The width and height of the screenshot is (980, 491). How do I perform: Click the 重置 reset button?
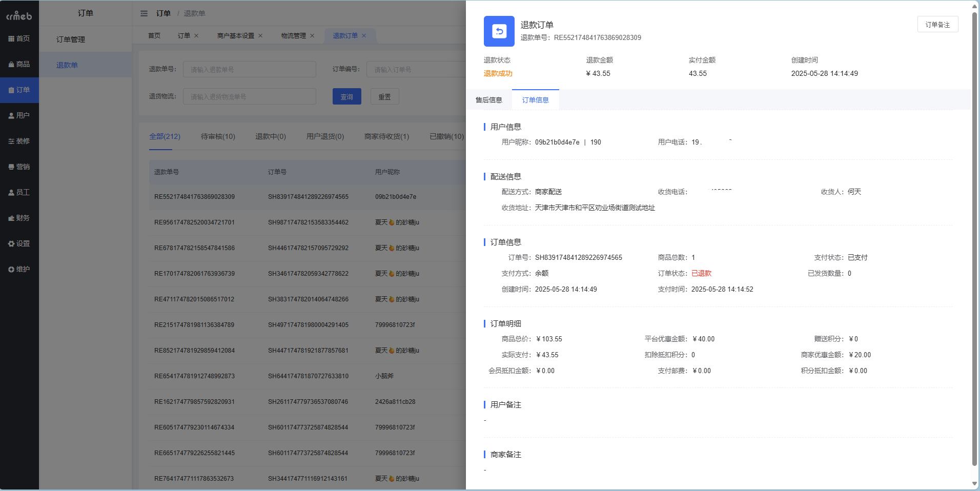[x=384, y=96]
